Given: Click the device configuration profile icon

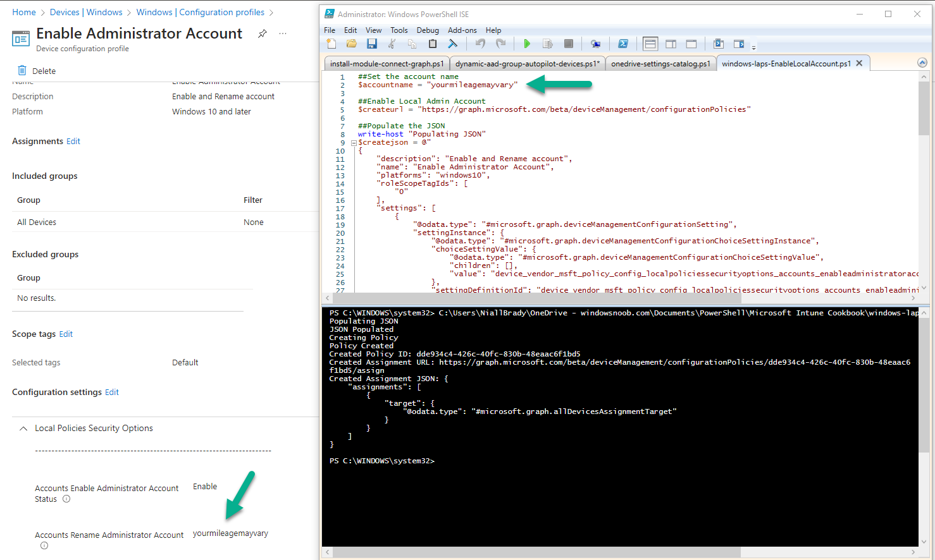Looking at the screenshot, I should 21,39.
